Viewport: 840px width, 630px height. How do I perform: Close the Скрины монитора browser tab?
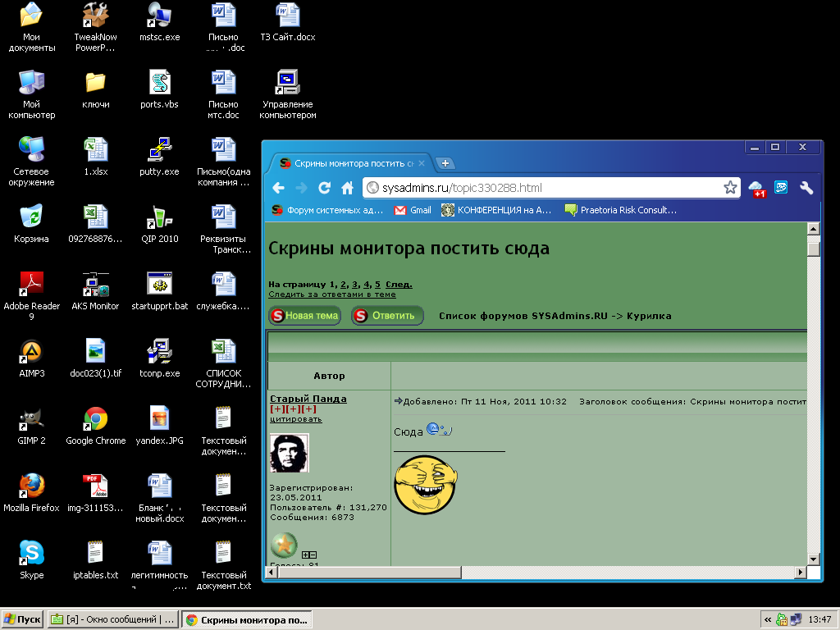pos(422,163)
